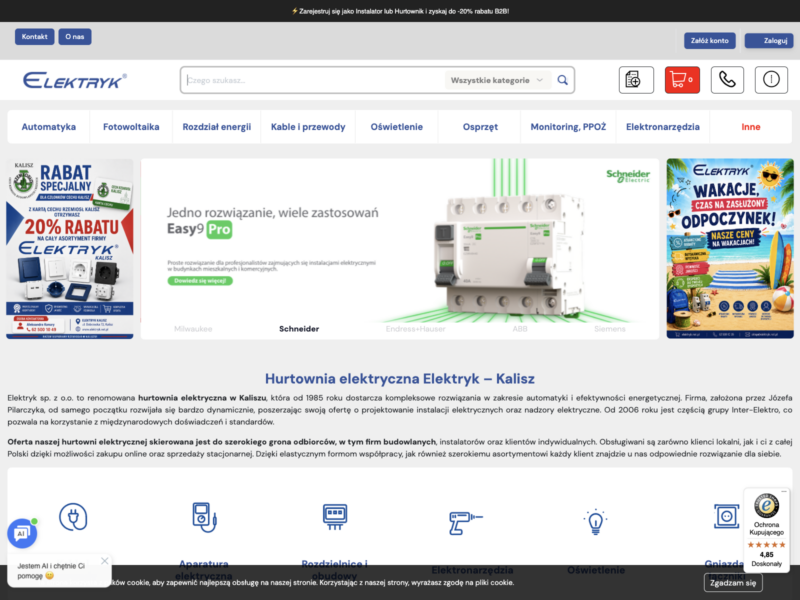Close the AI chat greeting popup
The image size is (800, 600).
105,561
